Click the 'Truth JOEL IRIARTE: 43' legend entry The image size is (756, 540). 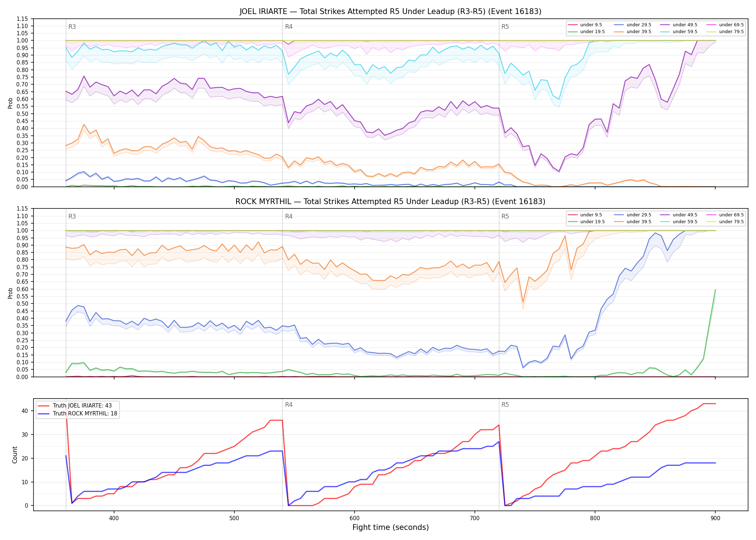tap(75, 406)
